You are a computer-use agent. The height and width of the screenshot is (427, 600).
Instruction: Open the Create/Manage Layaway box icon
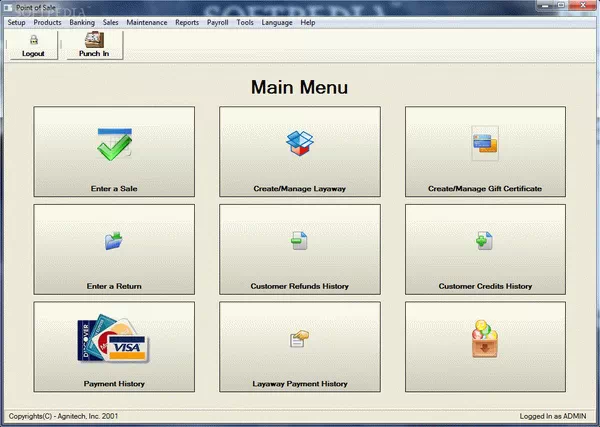[300, 144]
